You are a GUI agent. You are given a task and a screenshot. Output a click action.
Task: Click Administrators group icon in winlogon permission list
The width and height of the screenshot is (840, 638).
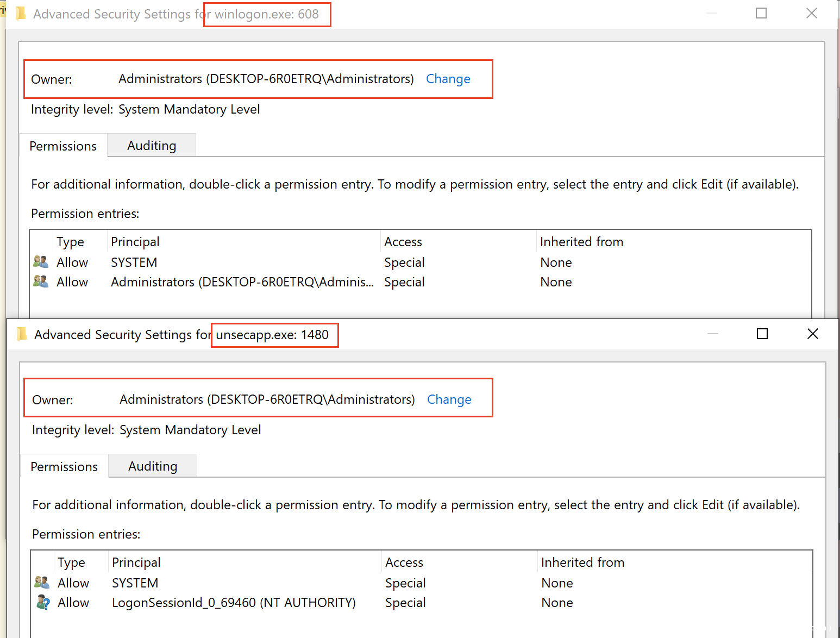point(41,282)
